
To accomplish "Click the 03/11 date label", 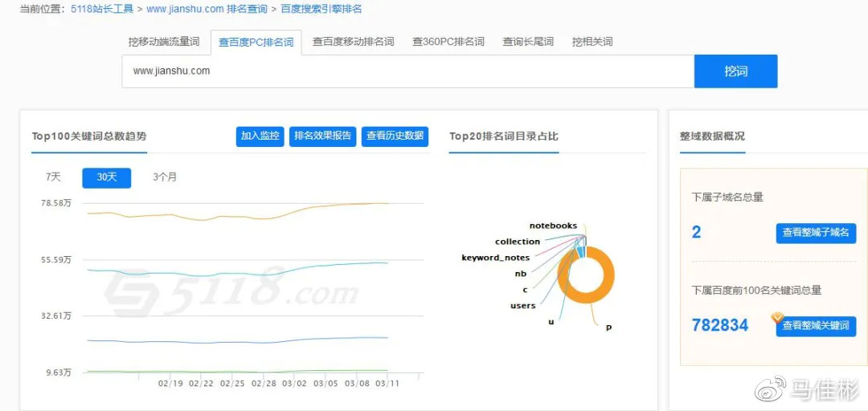I will point(388,384).
